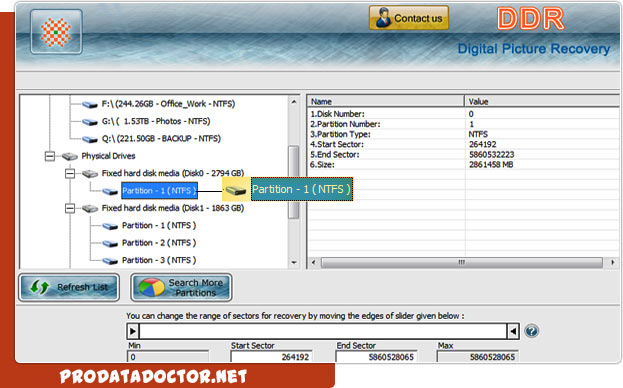
Task: Click the Max value field
Action: (x=478, y=357)
